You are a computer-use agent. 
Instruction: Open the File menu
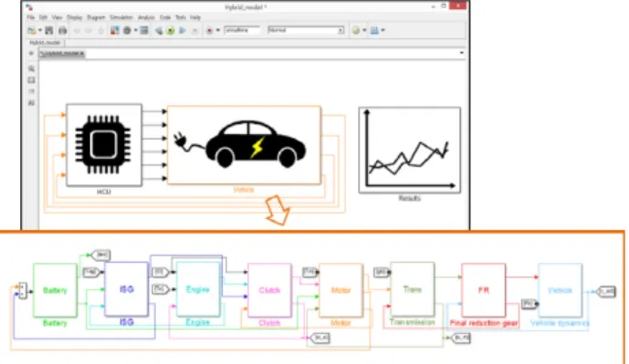pos(31,17)
